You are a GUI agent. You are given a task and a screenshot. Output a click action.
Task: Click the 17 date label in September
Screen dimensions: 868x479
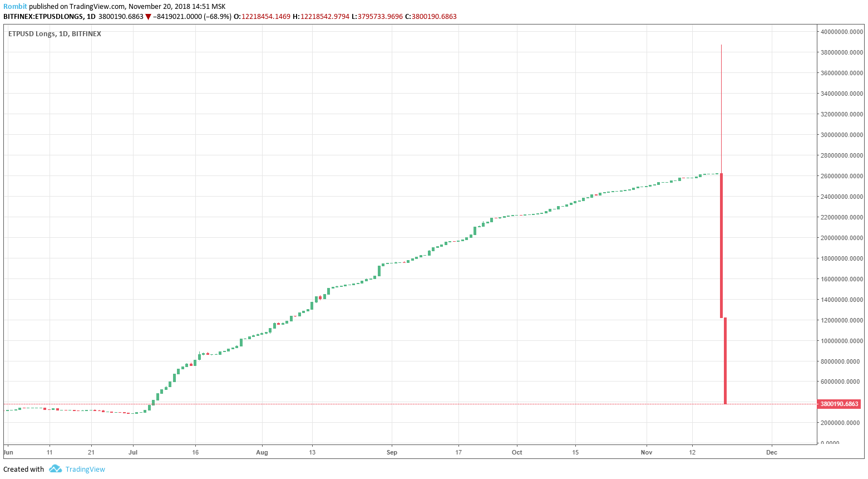coord(458,452)
